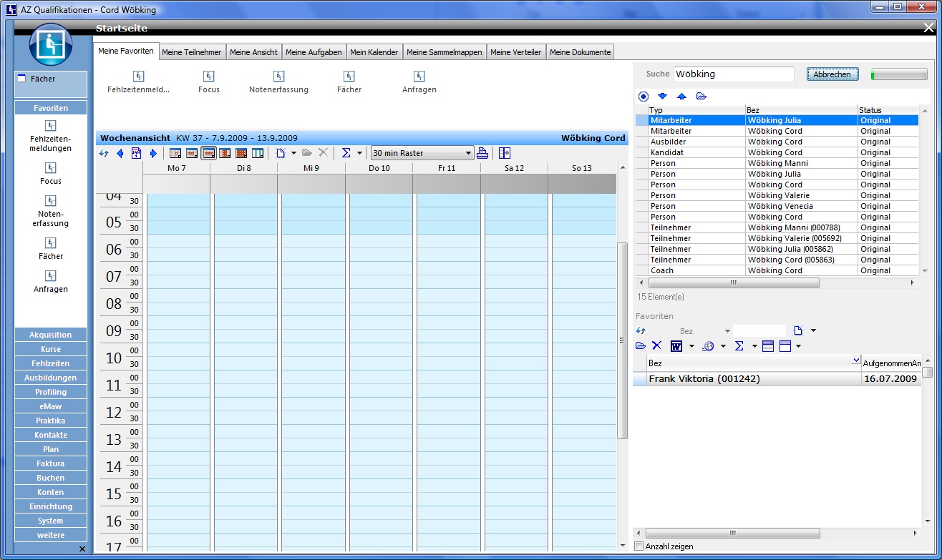Open the Bez column header dropdown arrow
942x560 pixels.
[x=855, y=359]
